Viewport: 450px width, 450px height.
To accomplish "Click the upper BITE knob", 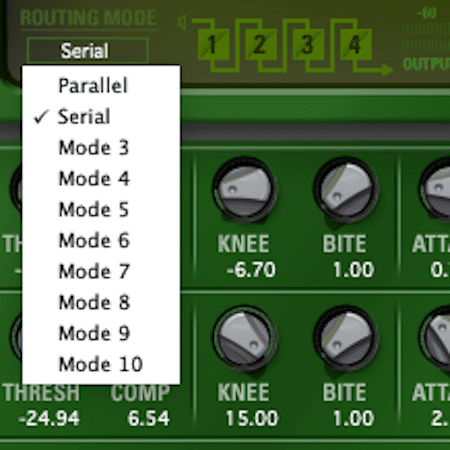I will (x=346, y=190).
